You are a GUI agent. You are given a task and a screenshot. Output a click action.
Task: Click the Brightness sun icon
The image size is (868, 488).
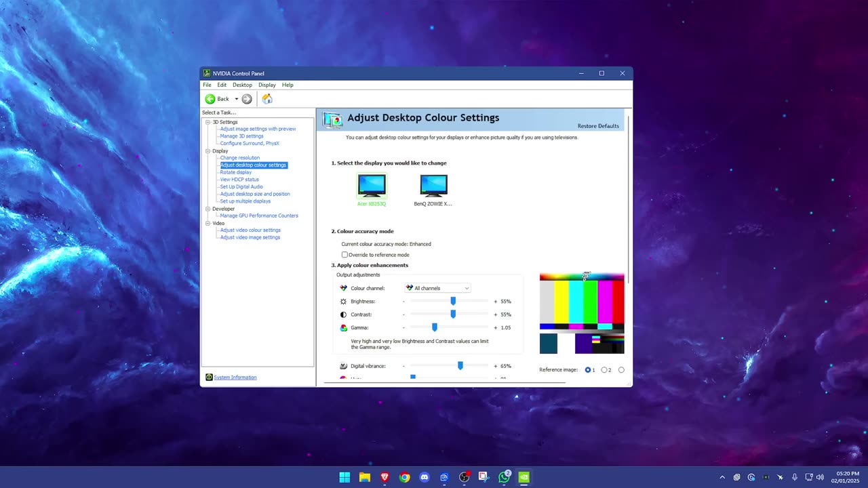point(344,301)
